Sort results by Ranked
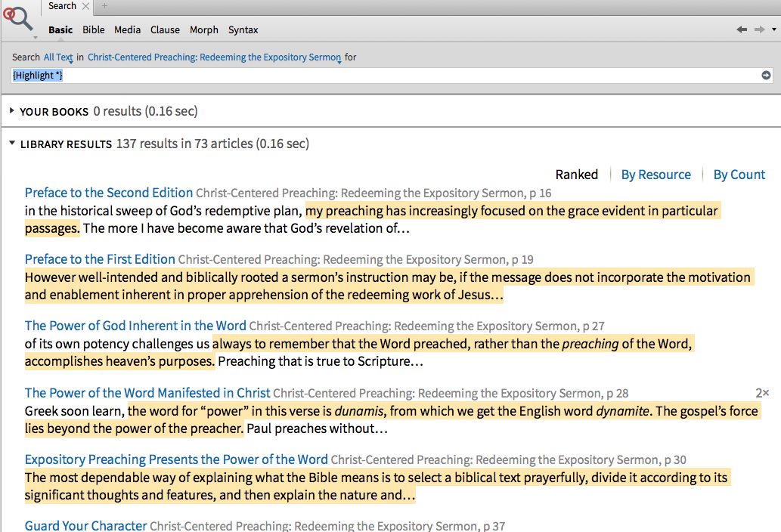The image size is (781, 532). point(577,175)
